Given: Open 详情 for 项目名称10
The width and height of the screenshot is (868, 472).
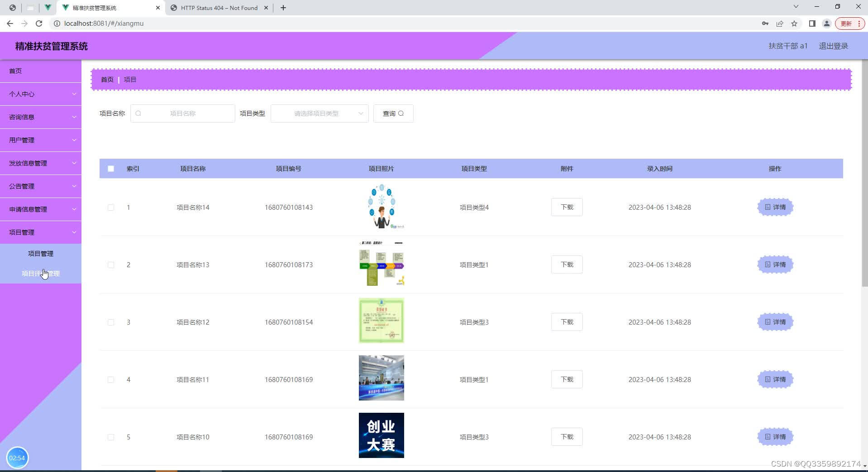Looking at the screenshot, I should [x=775, y=437].
